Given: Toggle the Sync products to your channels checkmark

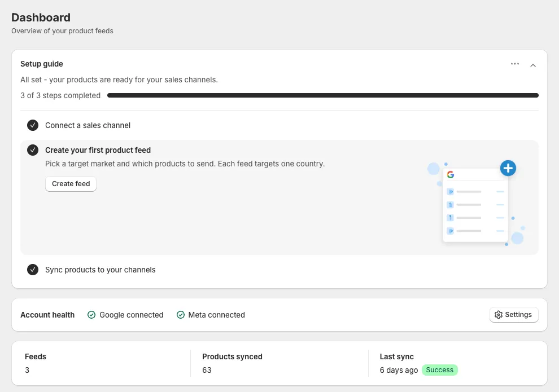Looking at the screenshot, I should [x=33, y=270].
